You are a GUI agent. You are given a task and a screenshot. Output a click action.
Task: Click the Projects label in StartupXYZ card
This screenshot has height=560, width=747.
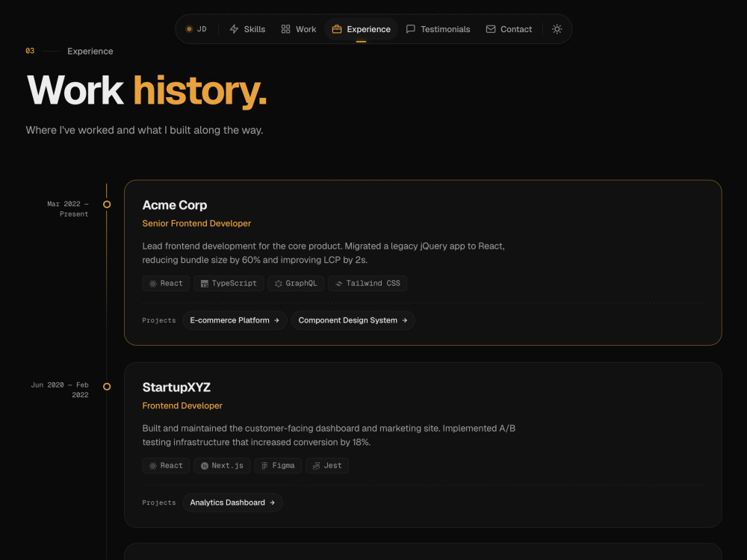(159, 503)
